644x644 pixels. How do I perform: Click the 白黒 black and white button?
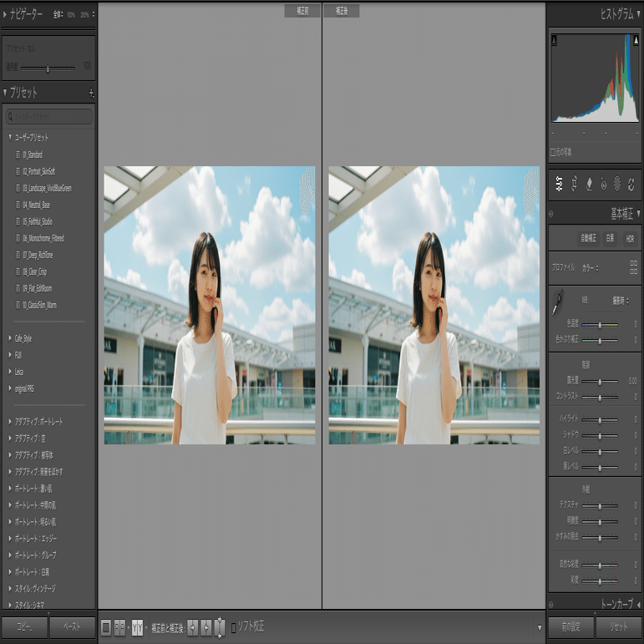tap(611, 238)
